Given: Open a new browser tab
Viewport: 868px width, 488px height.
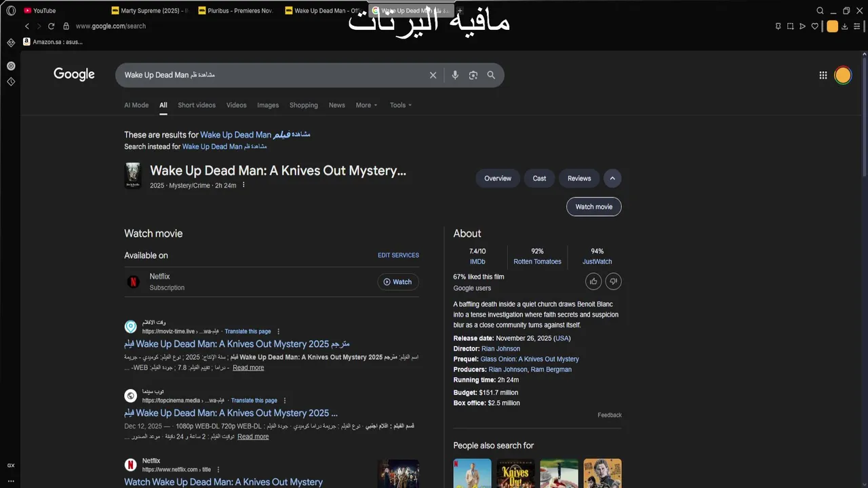Looking at the screenshot, I should click(460, 11).
